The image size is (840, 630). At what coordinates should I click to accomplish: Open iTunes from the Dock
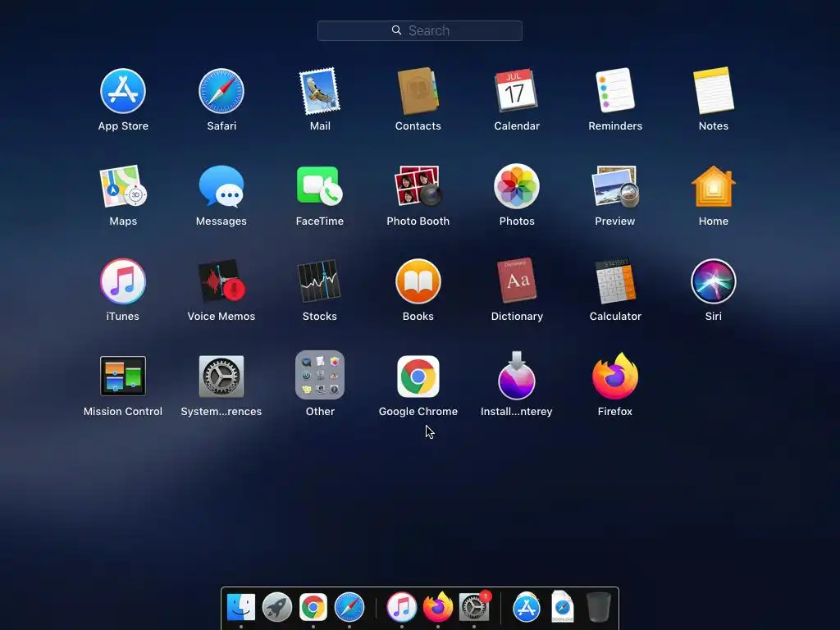402,607
